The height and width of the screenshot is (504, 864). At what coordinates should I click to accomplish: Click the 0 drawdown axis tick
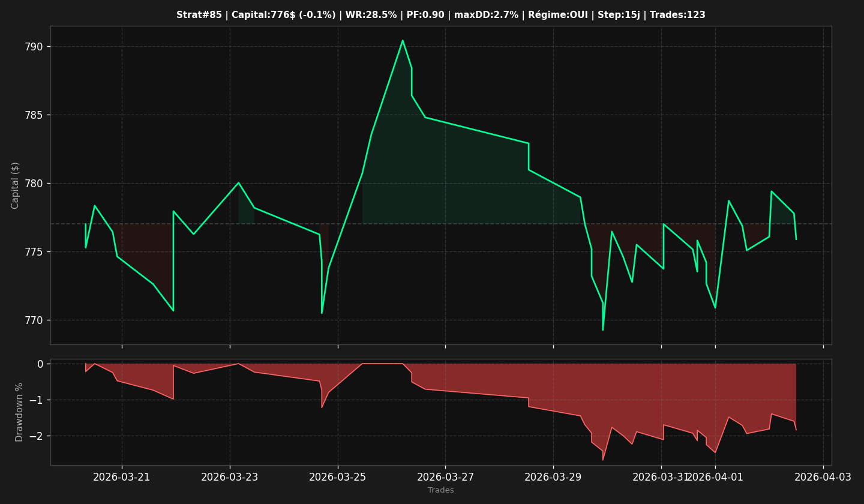pos(40,364)
